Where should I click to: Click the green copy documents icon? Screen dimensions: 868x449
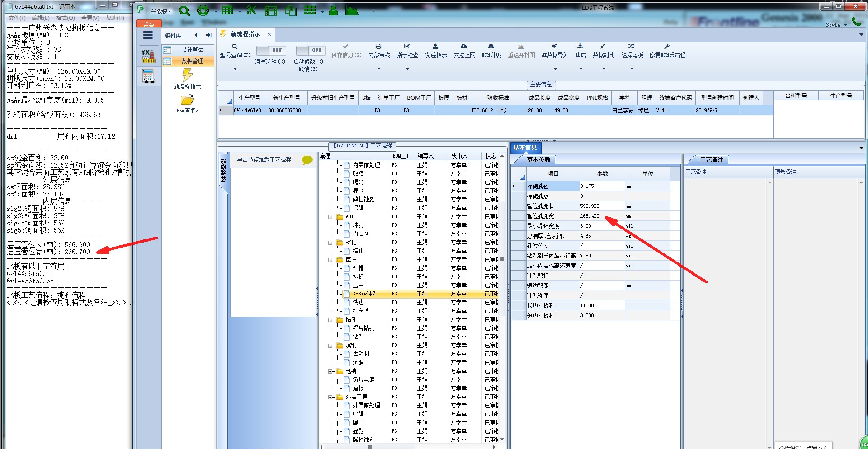click(290, 10)
